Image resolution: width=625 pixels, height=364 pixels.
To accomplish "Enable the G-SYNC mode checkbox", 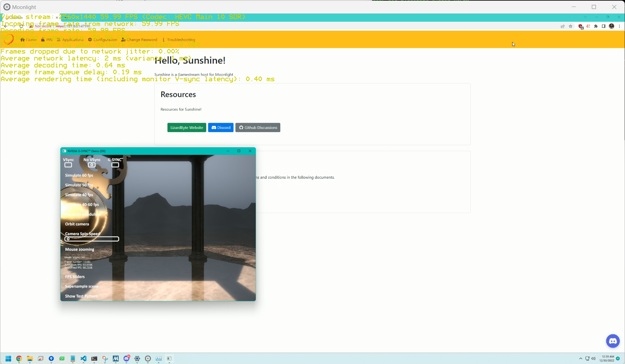I will coord(115,165).
